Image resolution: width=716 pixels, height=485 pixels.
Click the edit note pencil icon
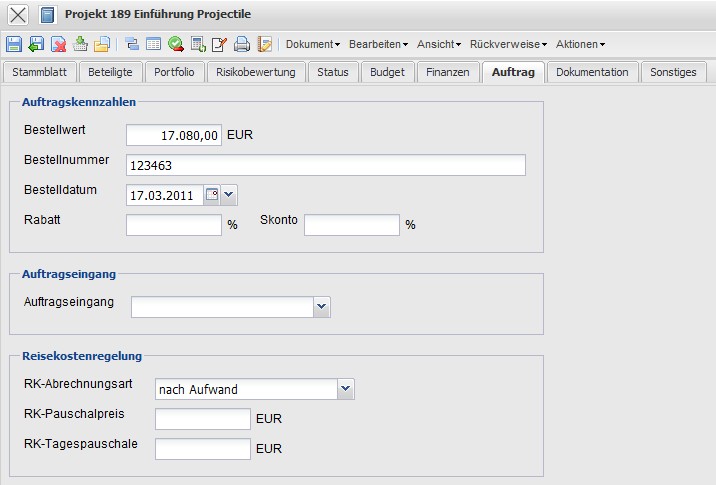[219, 44]
